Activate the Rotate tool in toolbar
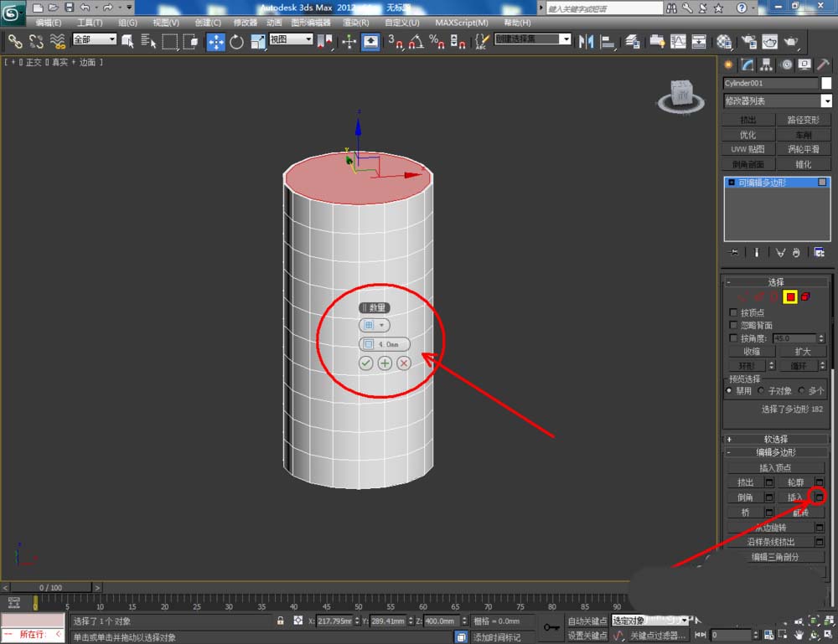 [236, 41]
